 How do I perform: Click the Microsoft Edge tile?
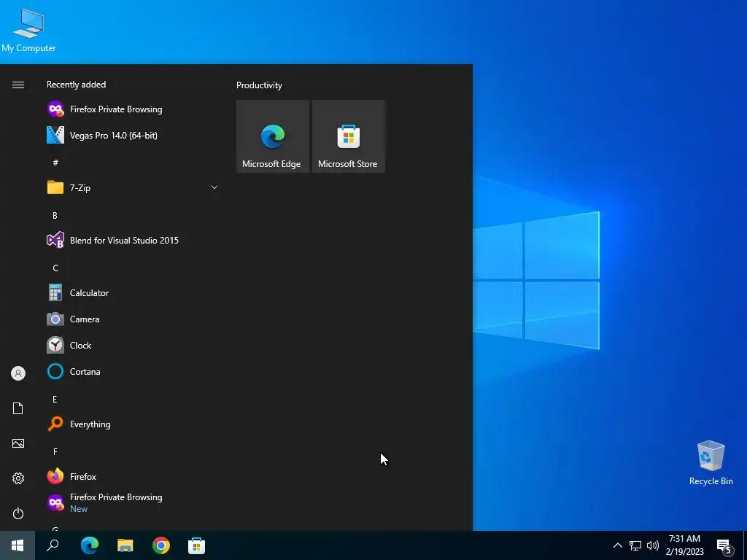tap(273, 136)
